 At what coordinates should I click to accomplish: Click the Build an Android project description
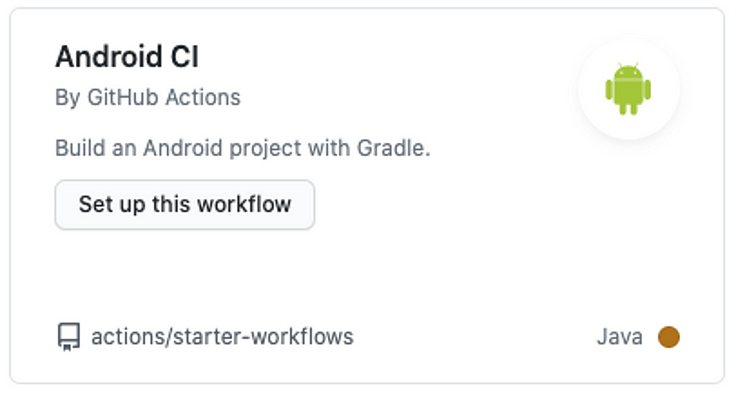tap(243, 148)
